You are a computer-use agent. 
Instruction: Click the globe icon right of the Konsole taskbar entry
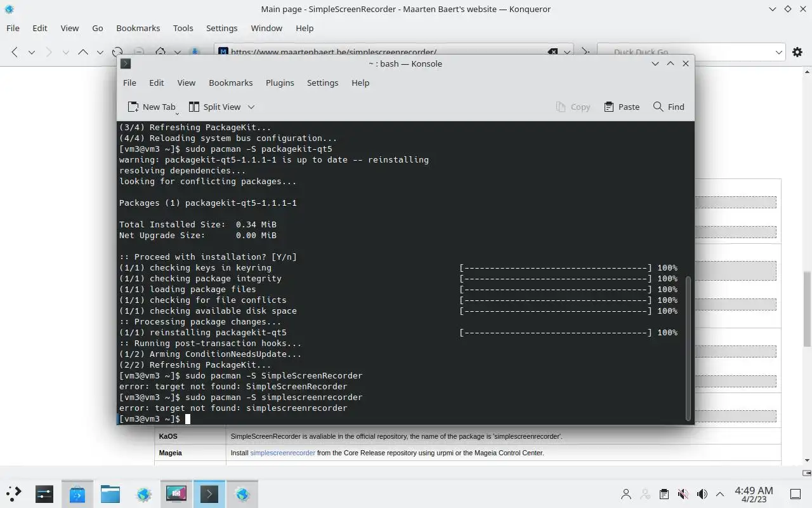(x=242, y=493)
